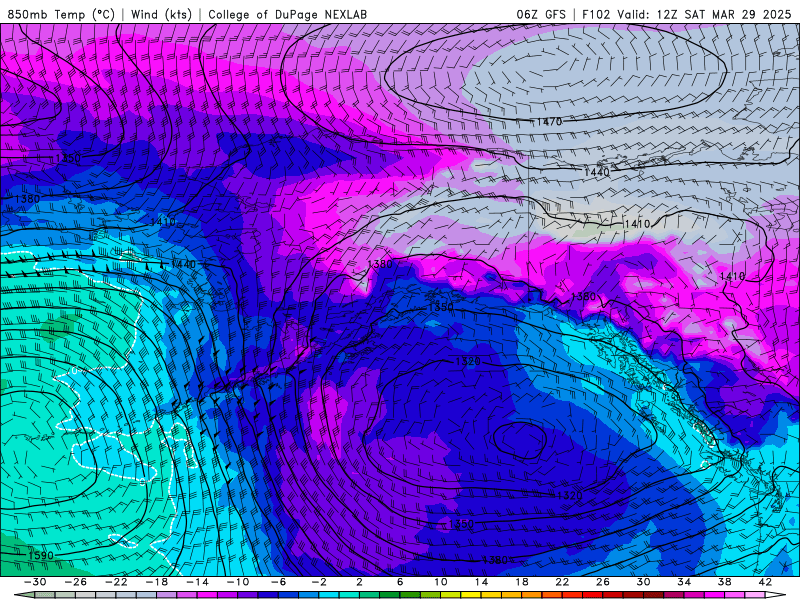
Task: Click the 2 temperature scale label
Action: coord(359,582)
